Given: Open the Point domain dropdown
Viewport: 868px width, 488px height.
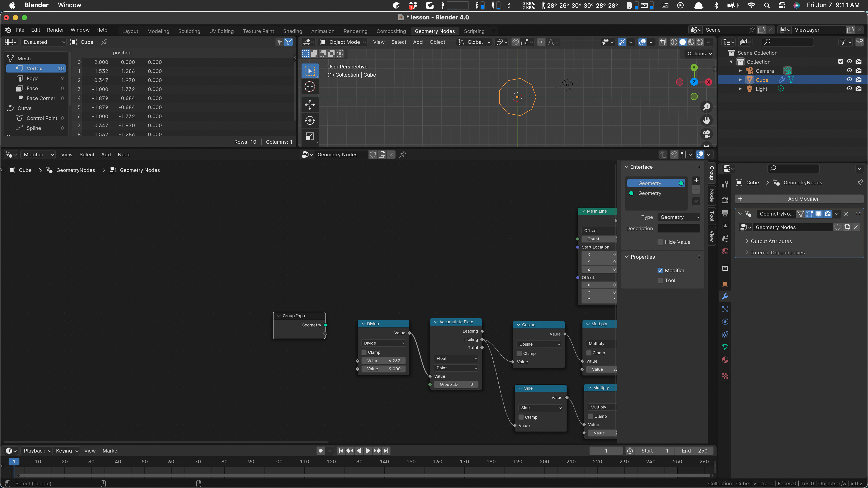Looking at the screenshot, I should point(456,368).
